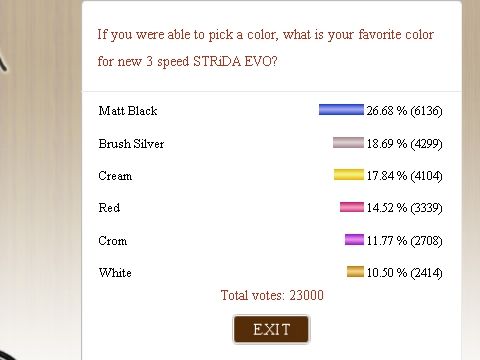Screen dimensions: 480x360
Task: Select the Matt Black option label
Action: pos(128,111)
